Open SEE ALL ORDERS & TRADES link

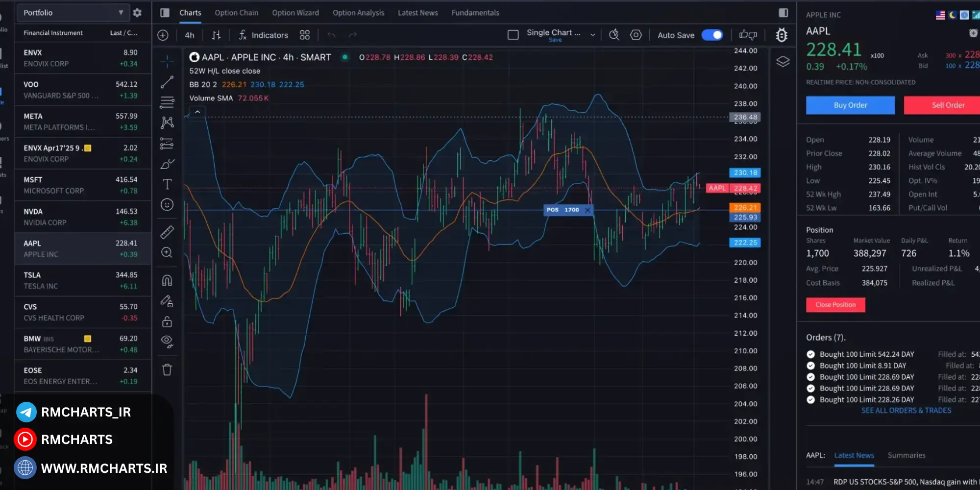coord(906,411)
